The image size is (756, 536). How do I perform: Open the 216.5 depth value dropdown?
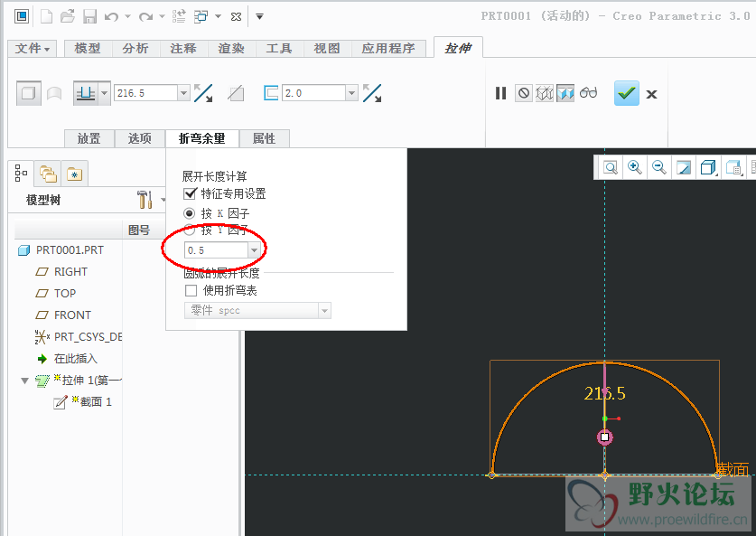click(x=183, y=93)
